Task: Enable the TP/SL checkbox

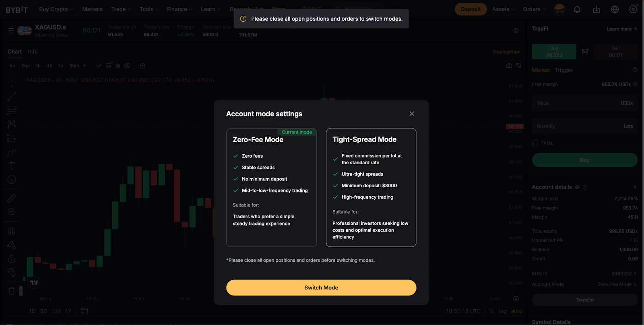Action: [x=535, y=143]
